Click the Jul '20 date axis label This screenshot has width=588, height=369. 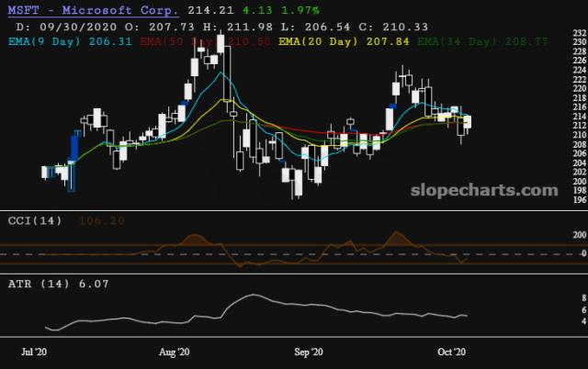click(34, 352)
